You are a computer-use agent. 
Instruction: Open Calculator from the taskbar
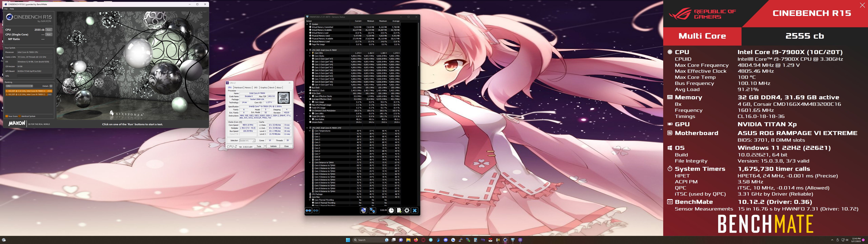click(475, 240)
